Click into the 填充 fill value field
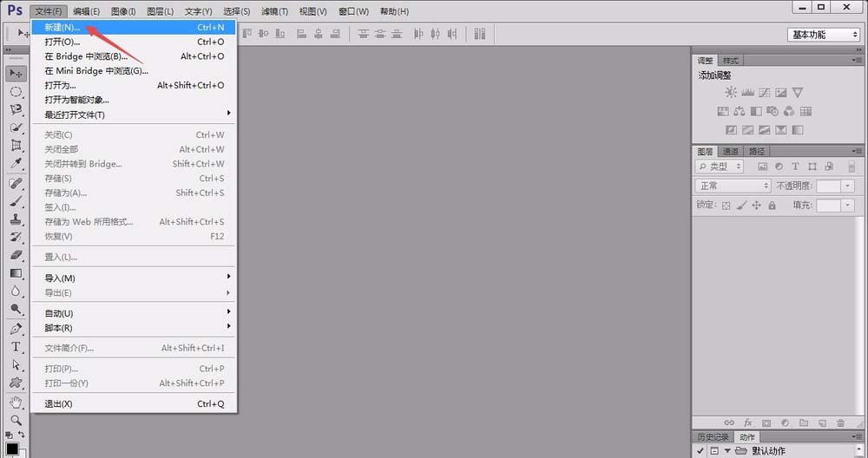 coord(829,206)
